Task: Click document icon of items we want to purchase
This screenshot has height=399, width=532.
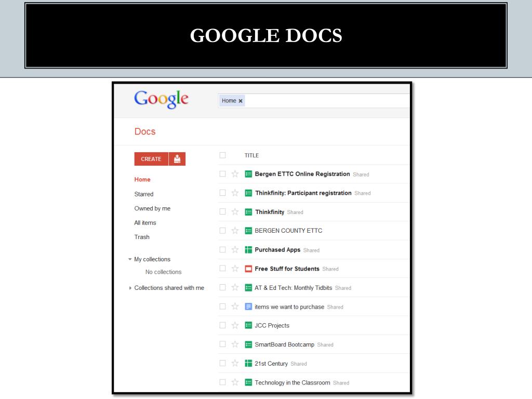Action: tap(248, 307)
